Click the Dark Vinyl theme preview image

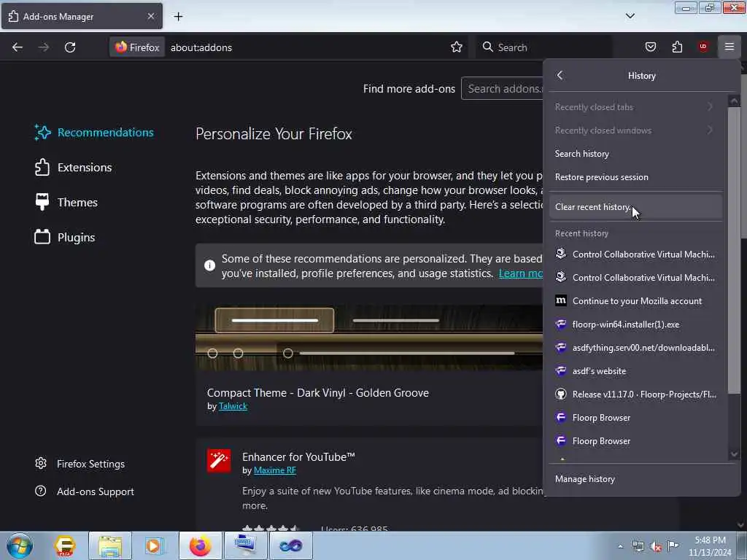pyautogui.click(x=368, y=338)
